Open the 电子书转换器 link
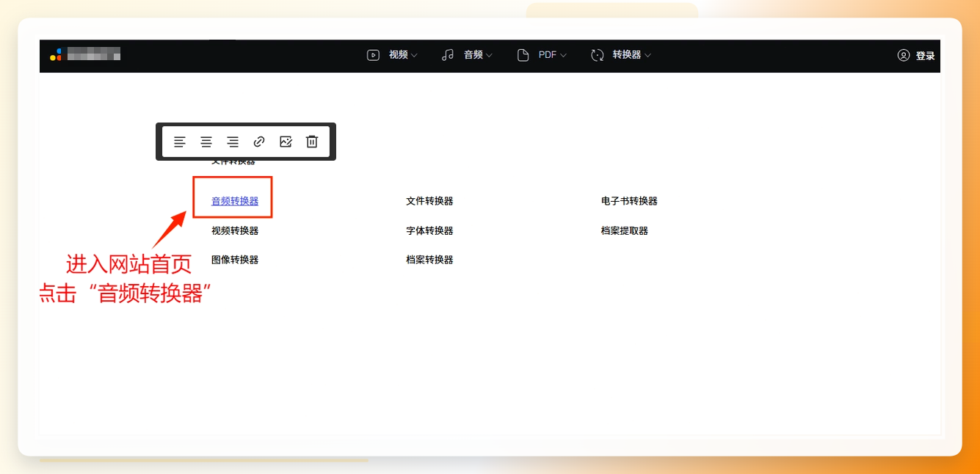This screenshot has height=474, width=980. [x=629, y=201]
